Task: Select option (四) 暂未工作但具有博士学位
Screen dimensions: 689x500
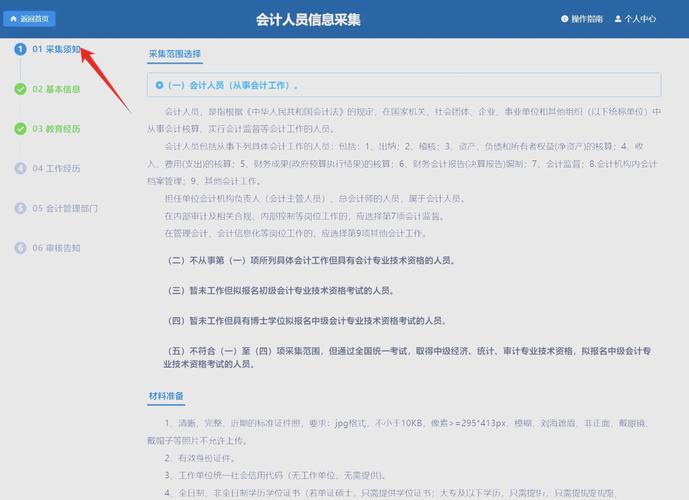Action: 307,321
